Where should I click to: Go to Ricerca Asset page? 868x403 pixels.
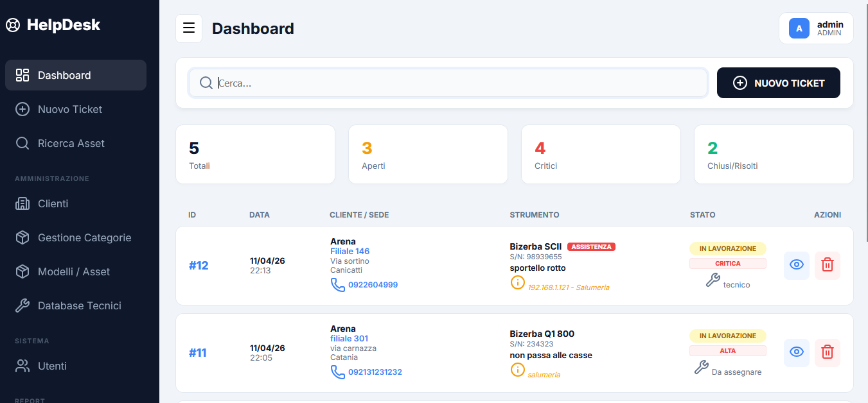71,143
